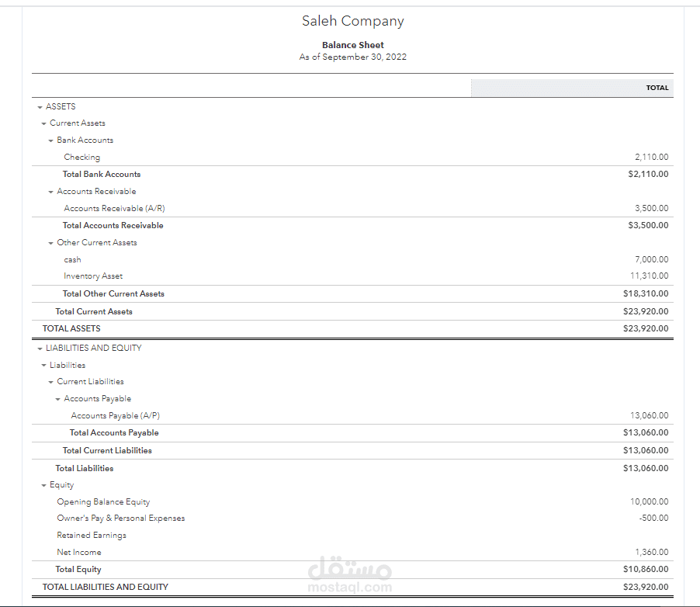
Task: Open Opening Balance Equity amount 10,000.00
Action: [x=649, y=502]
